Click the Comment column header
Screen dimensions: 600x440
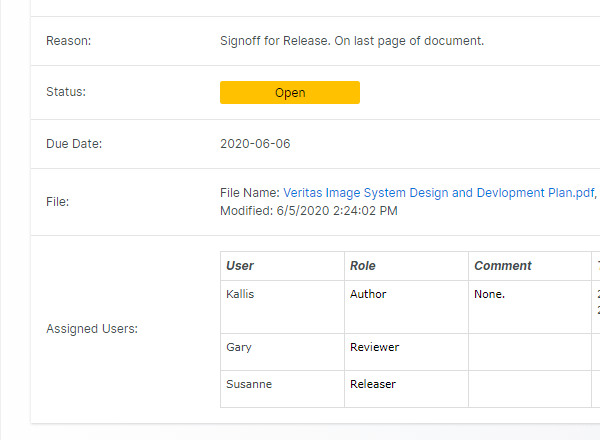tap(502, 266)
